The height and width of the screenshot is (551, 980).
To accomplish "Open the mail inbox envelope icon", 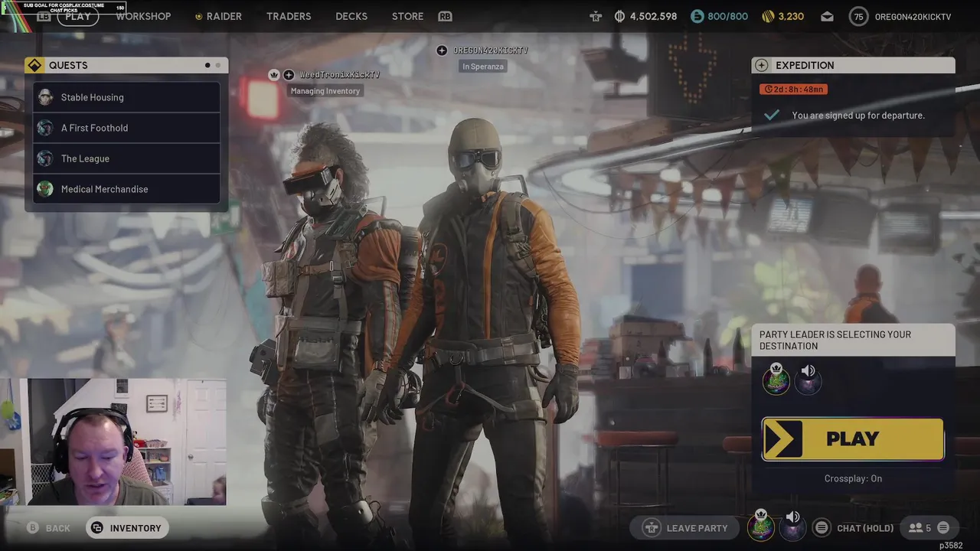I will coord(827,16).
